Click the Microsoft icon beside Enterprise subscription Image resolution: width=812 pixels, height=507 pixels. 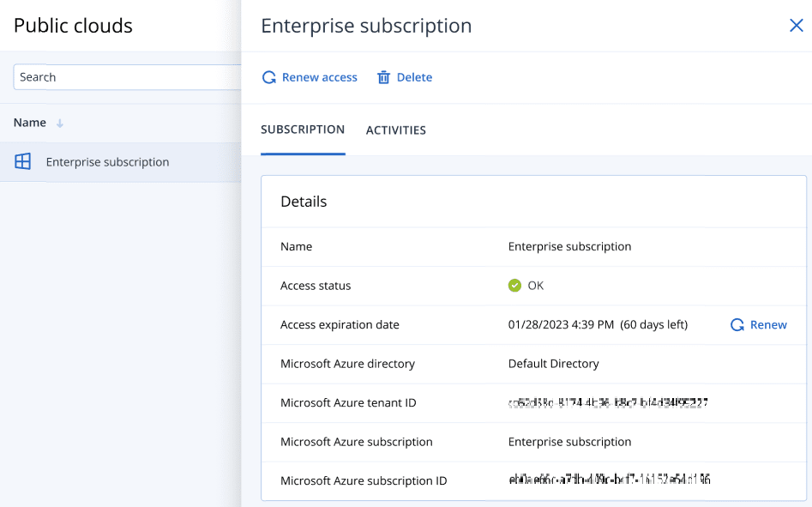tap(23, 161)
